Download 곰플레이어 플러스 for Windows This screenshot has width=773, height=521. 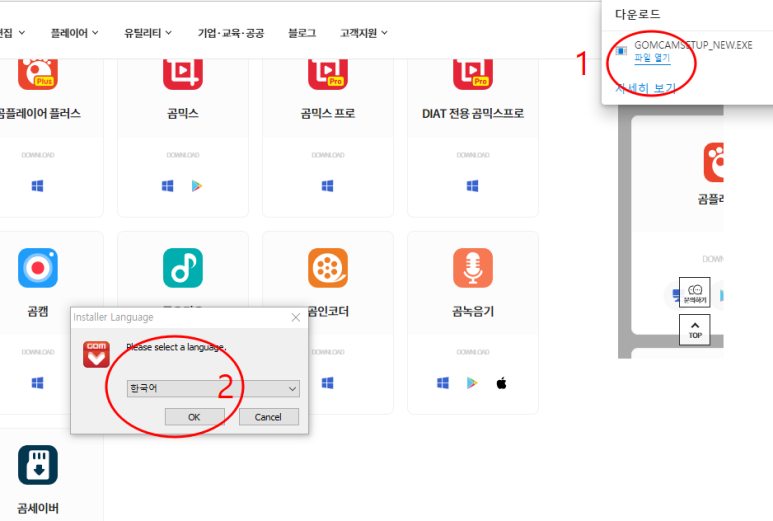(x=37, y=186)
